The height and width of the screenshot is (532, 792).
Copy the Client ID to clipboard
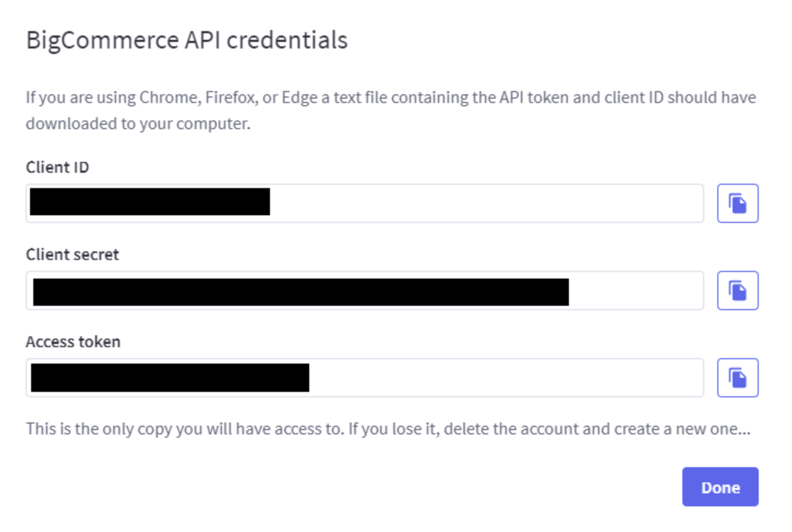coord(737,203)
